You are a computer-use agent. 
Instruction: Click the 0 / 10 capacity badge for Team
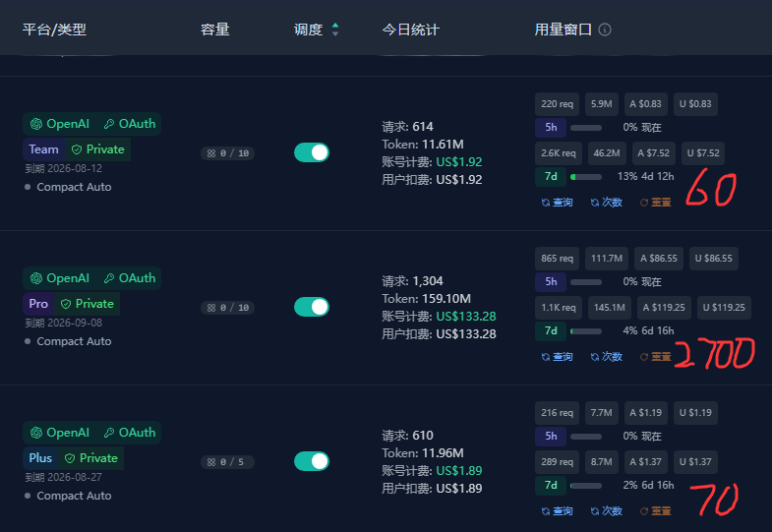[x=227, y=153]
